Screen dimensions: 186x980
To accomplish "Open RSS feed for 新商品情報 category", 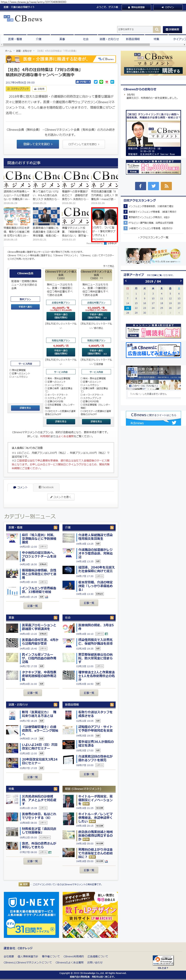I will click(112, 705).
